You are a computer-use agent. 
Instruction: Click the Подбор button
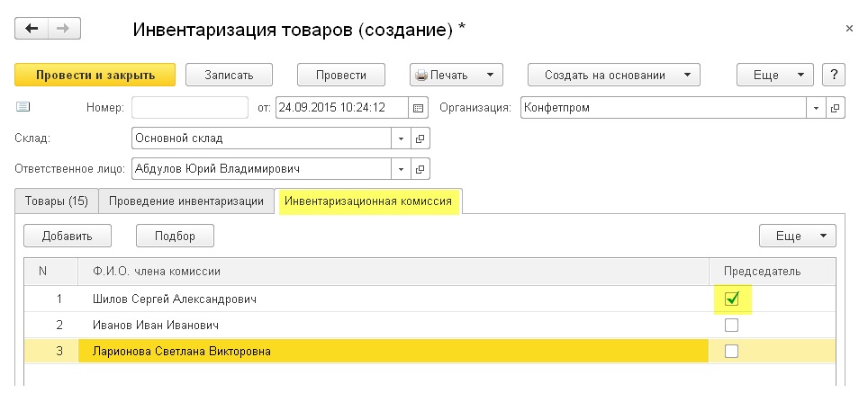[x=175, y=237]
